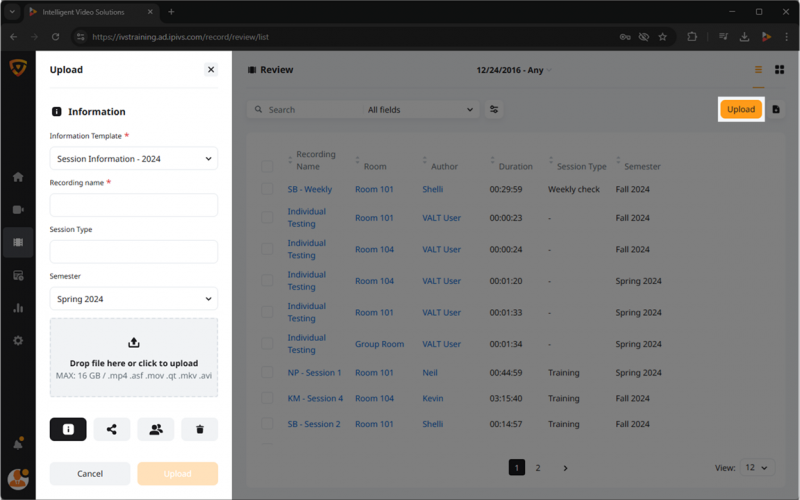The width and height of the screenshot is (800, 500).
Task: Check the 00:01:33 recording row checkbox
Action: click(267, 312)
